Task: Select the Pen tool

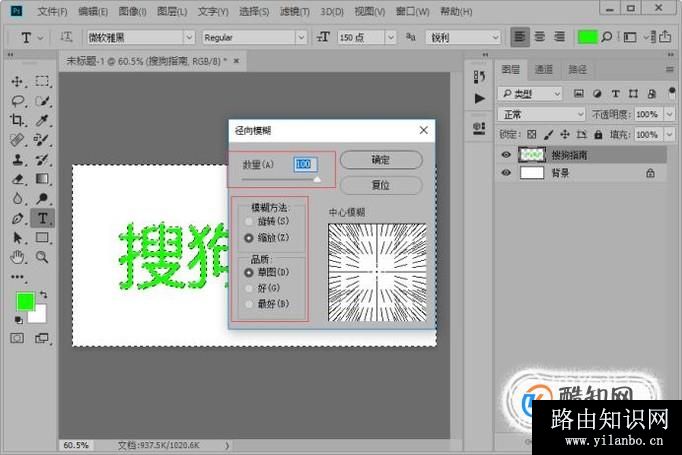Action: (x=17, y=218)
